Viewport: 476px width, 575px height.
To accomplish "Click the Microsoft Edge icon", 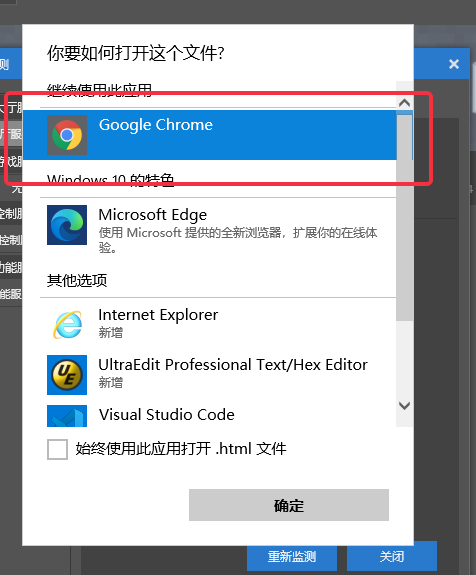I will [x=67, y=225].
